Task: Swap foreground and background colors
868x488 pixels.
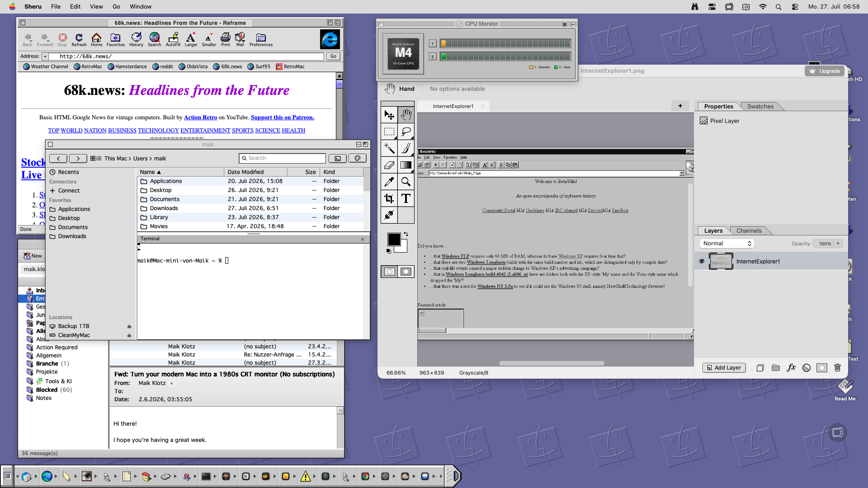Action: (x=406, y=234)
